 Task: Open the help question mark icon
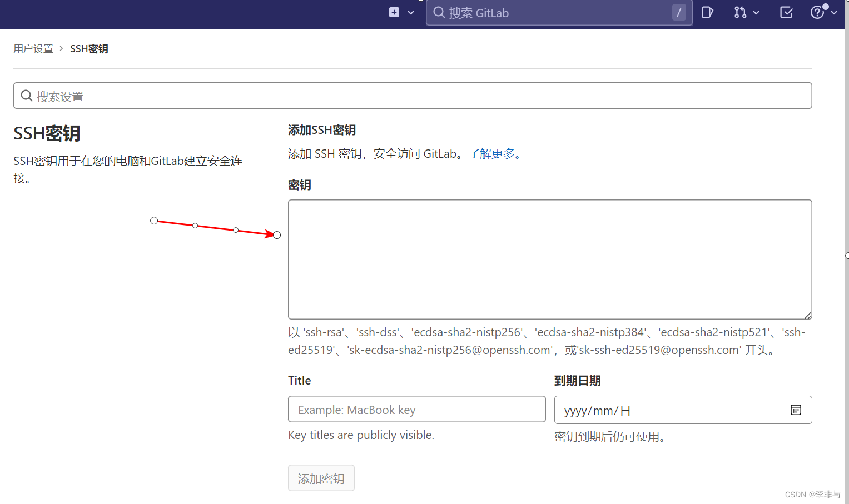(x=817, y=12)
